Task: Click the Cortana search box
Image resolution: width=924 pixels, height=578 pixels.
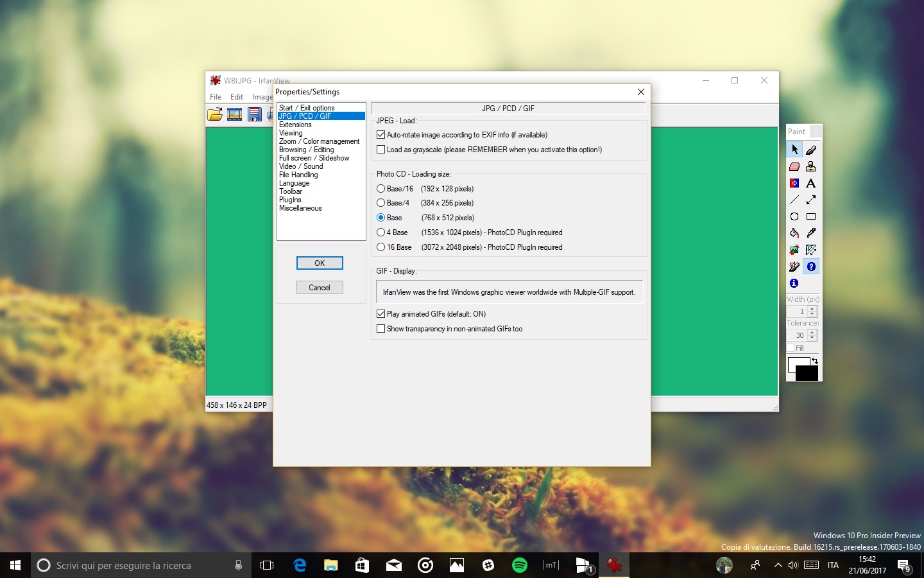Action: point(141,565)
